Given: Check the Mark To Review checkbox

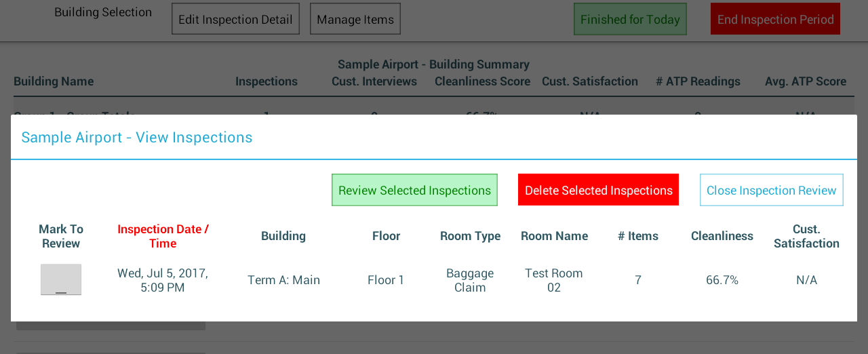Looking at the screenshot, I should (x=61, y=279).
